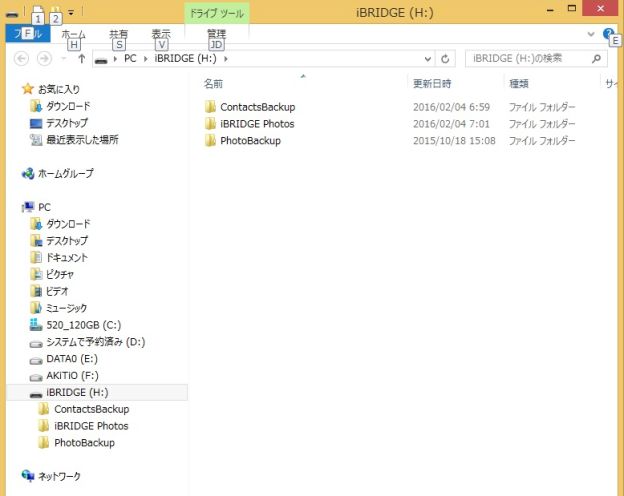Open PhotoBackup in navigation tree
The height and width of the screenshot is (496, 624).
click(84, 443)
